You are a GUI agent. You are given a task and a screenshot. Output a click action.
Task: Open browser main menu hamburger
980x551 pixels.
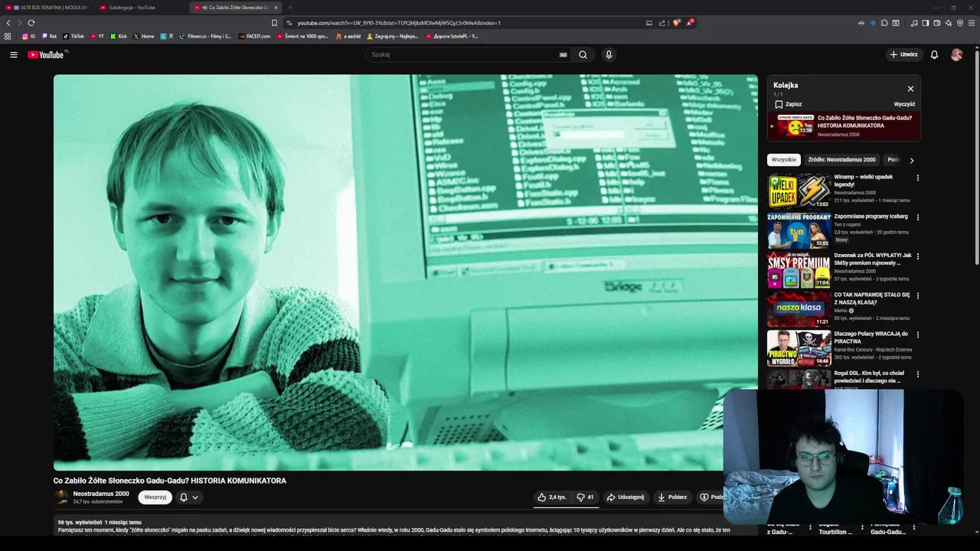972,23
